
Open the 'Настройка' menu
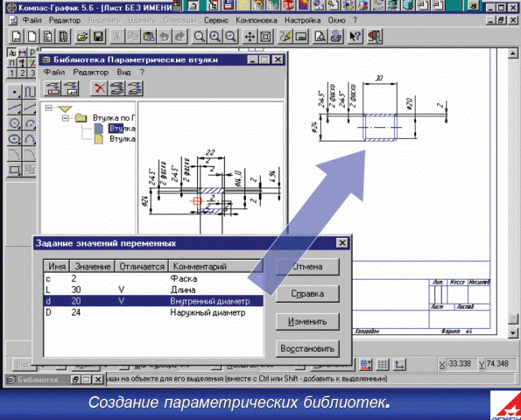point(302,20)
